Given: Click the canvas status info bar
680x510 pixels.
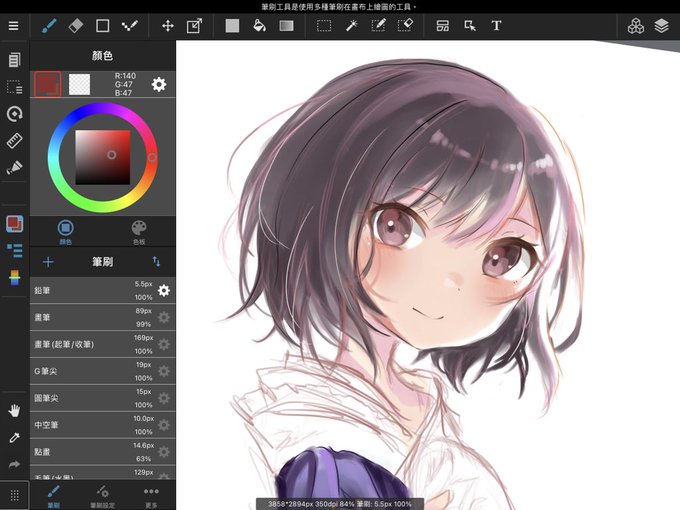Looking at the screenshot, I should 340,504.
